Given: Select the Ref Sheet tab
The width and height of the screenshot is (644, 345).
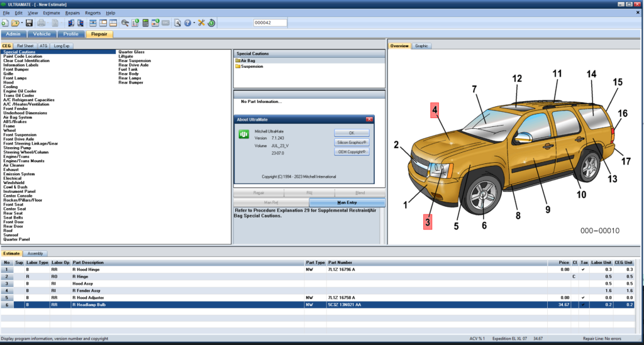Looking at the screenshot, I should 25,46.
